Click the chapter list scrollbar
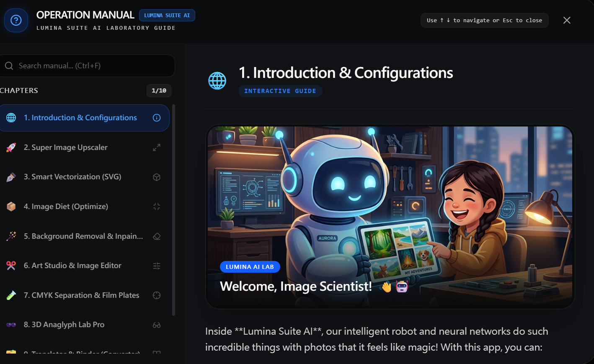Screen dimensions: 594x364 click(x=173, y=209)
